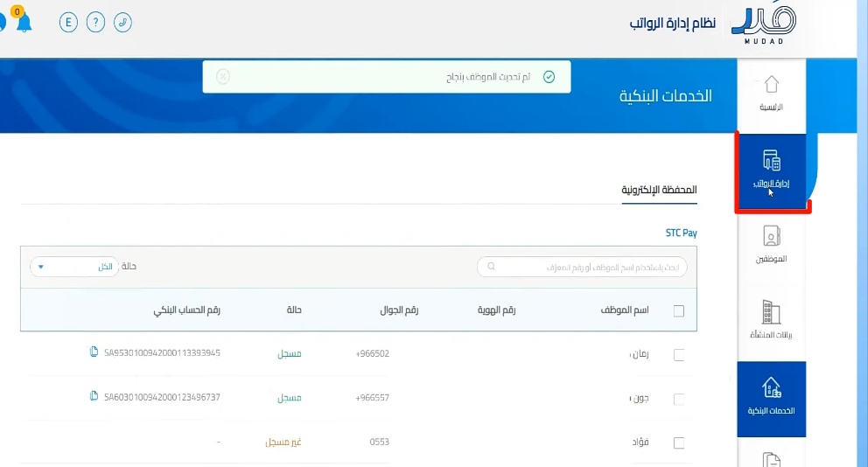Focus the employee search field
The width and height of the screenshot is (868, 467).
tap(582, 267)
